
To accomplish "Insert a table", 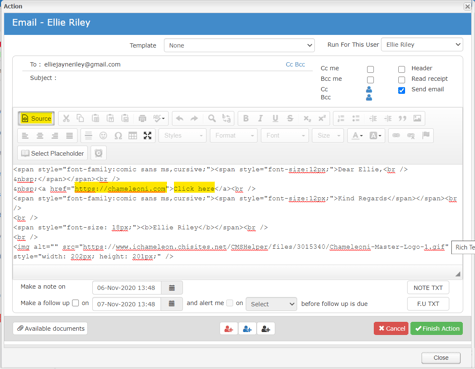I will [x=133, y=136].
